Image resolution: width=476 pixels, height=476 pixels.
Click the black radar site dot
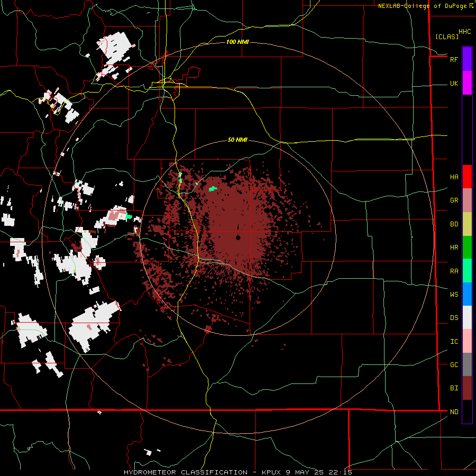click(x=238, y=237)
